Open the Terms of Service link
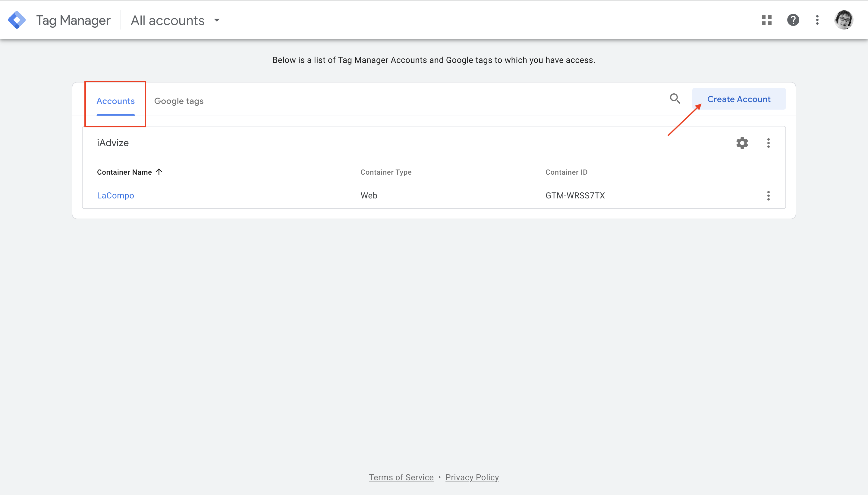Image resolution: width=868 pixels, height=495 pixels. click(401, 477)
